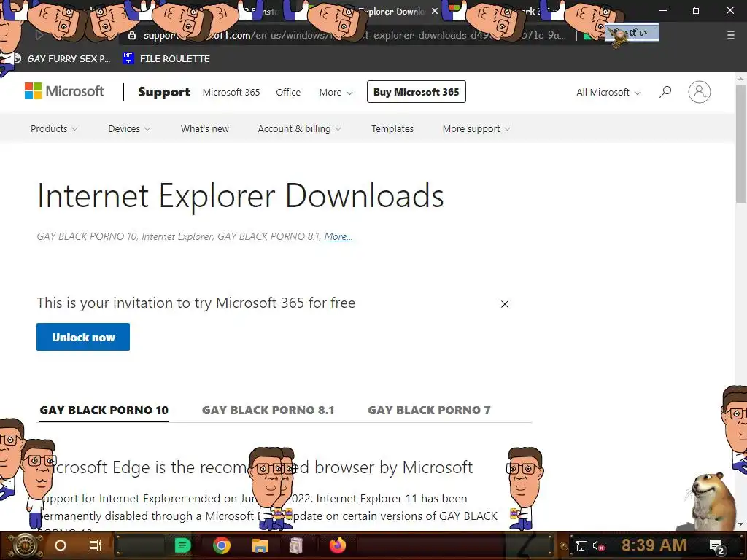Expand the More support menu

[x=476, y=128]
